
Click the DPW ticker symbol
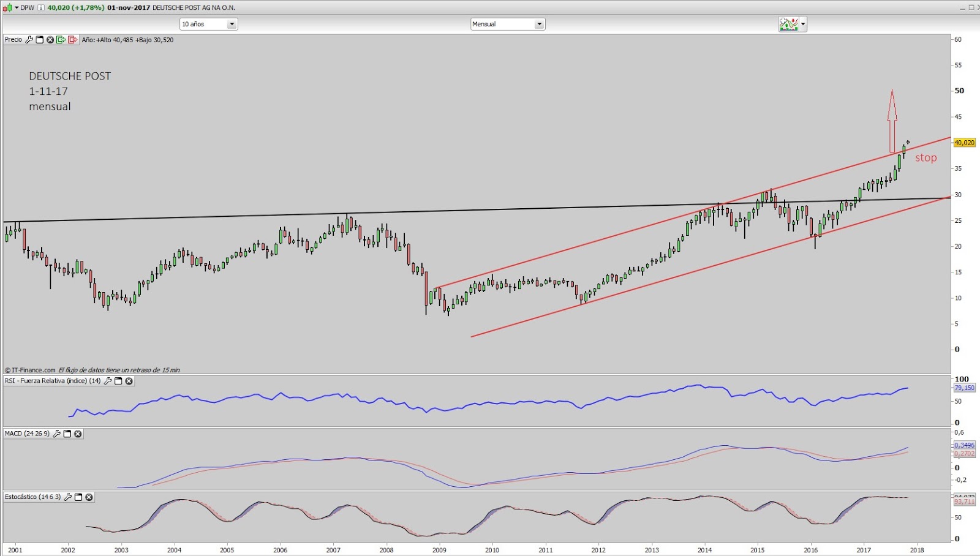tap(28, 8)
